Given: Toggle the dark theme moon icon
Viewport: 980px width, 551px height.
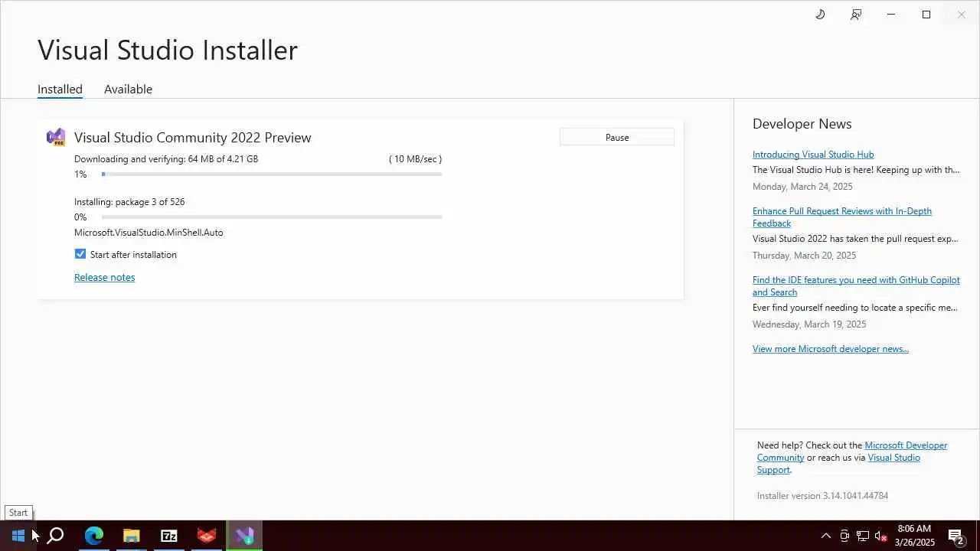Looking at the screenshot, I should (820, 15).
